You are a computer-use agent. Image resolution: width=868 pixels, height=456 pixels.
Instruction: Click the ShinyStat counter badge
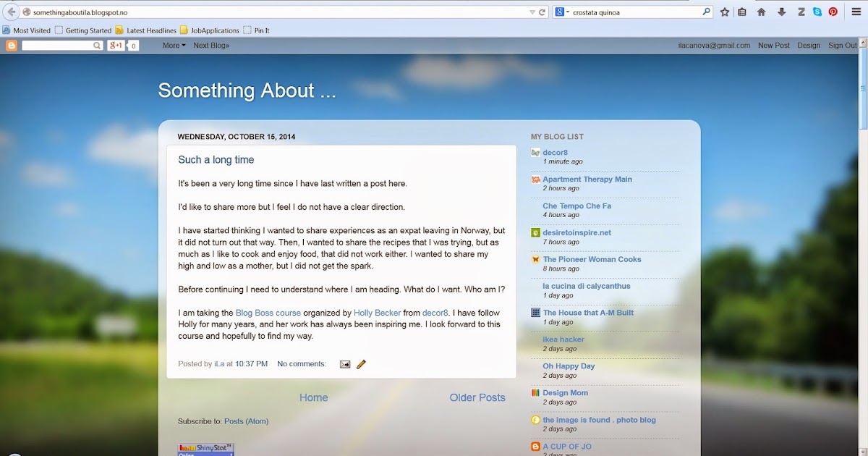[x=206, y=449]
